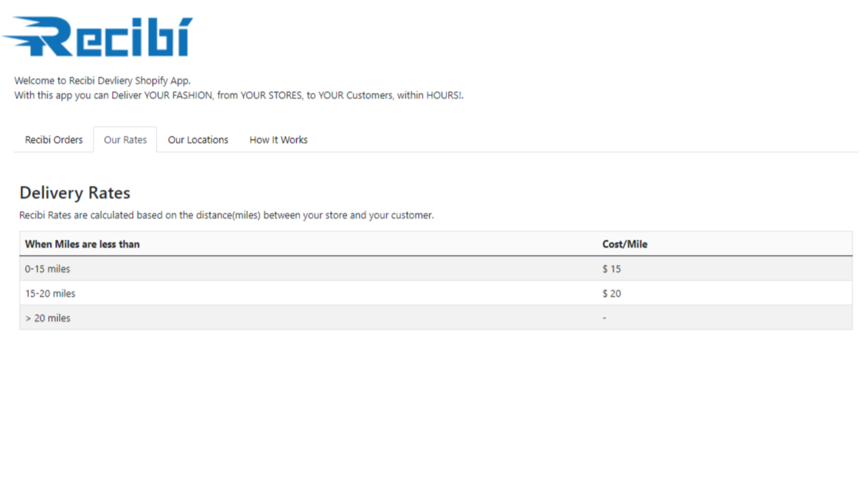868x488 pixels.
Task: Click the $ 20 cost value
Action: [x=611, y=293]
